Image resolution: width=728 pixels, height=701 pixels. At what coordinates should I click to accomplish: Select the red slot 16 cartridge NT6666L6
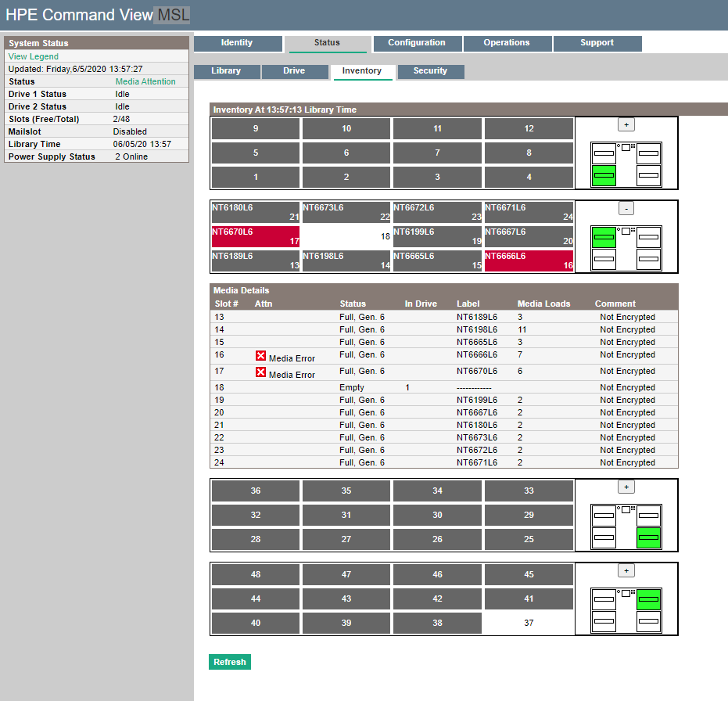click(529, 261)
